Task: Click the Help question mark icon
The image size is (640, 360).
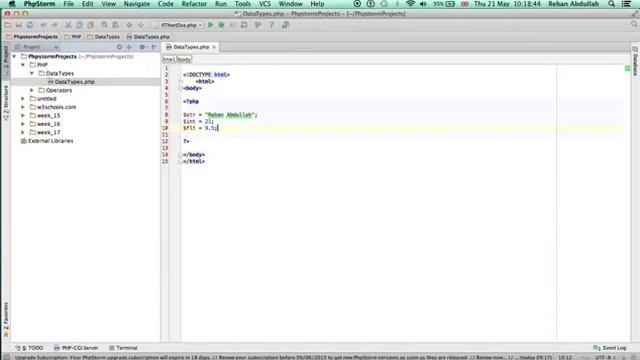Action: coord(271,25)
